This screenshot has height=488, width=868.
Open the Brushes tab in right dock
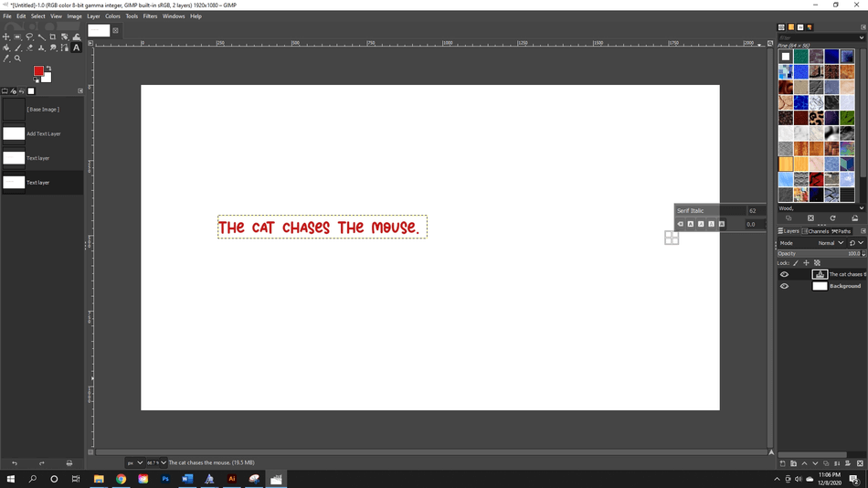(781, 27)
